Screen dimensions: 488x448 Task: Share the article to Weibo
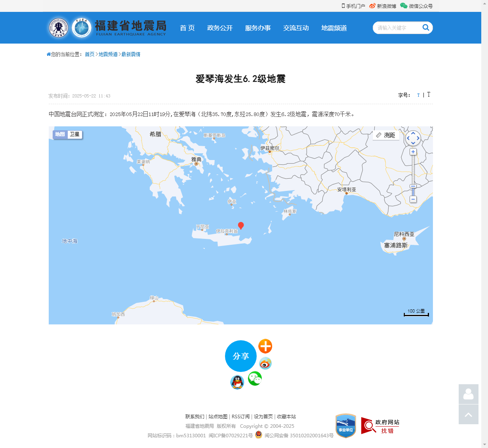[x=265, y=363]
